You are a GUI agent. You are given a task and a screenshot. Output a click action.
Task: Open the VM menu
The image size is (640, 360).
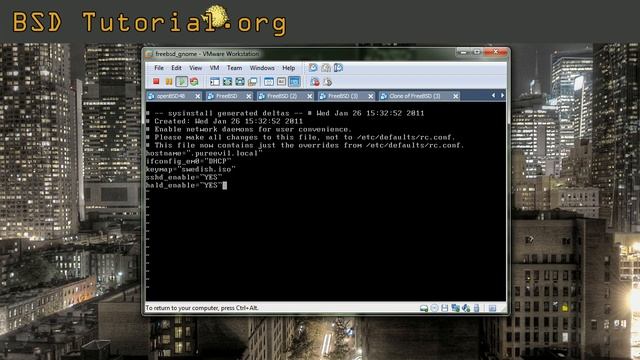click(x=214, y=68)
